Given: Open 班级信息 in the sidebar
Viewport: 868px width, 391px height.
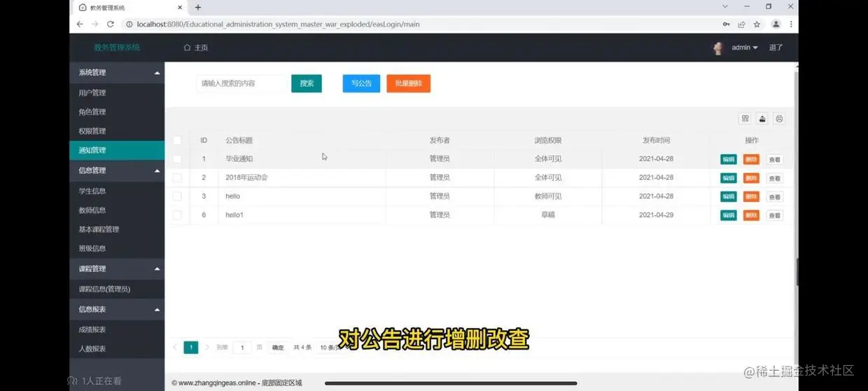Looking at the screenshot, I should (x=117, y=248).
